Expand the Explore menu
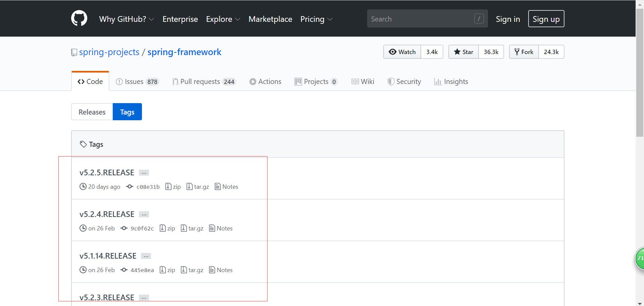 [223, 19]
